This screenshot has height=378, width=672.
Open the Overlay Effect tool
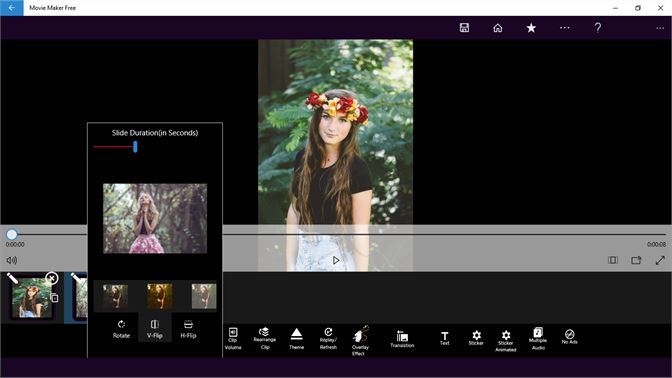click(x=360, y=341)
